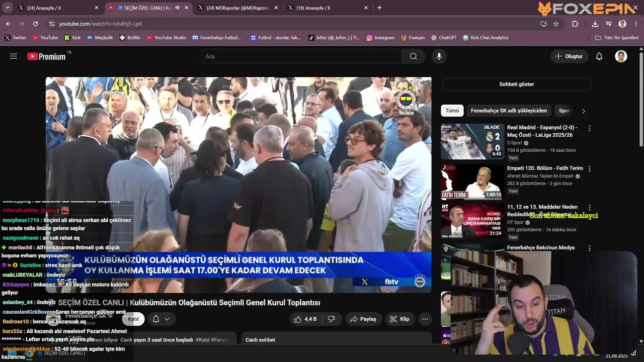Reload the page

tap(35, 24)
